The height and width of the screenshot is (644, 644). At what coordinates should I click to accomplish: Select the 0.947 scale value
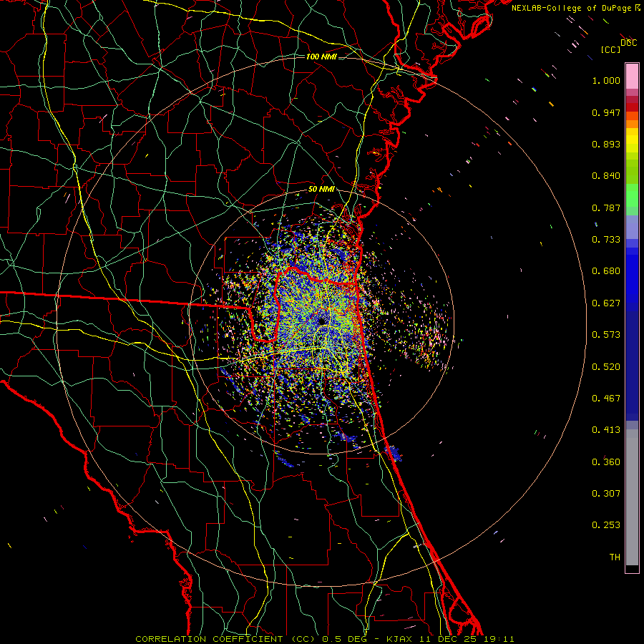tap(606, 112)
